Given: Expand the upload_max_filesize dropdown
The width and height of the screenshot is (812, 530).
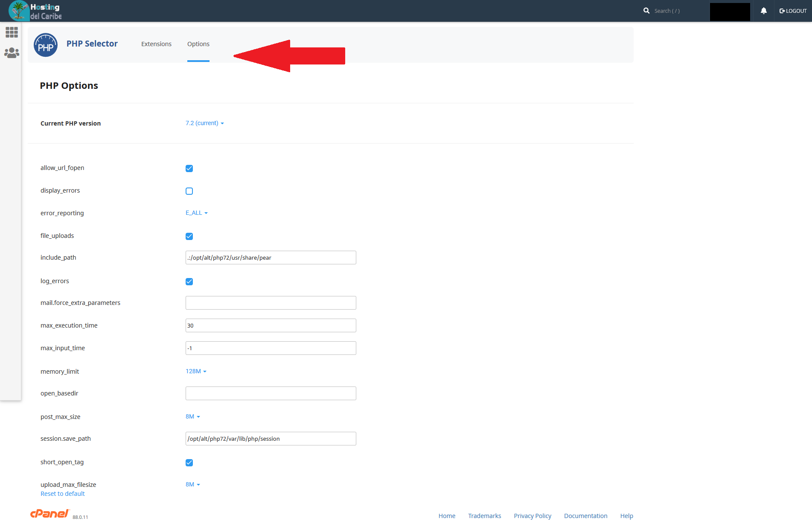Looking at the screenshot, I should point(192,484).
